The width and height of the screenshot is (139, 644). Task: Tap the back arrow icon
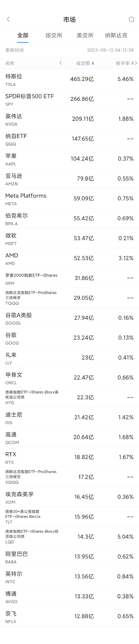pos(8,19)
